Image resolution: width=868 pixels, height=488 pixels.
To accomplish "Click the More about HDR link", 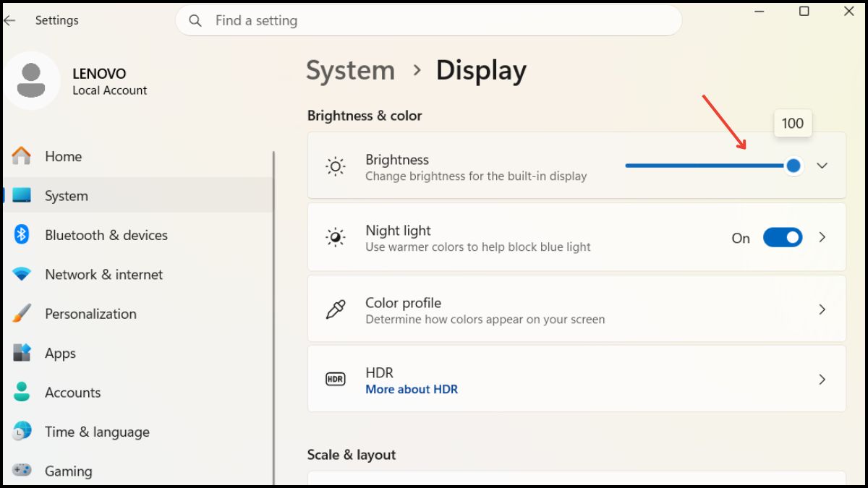I will pyautogui.click(x=412, y=389).
